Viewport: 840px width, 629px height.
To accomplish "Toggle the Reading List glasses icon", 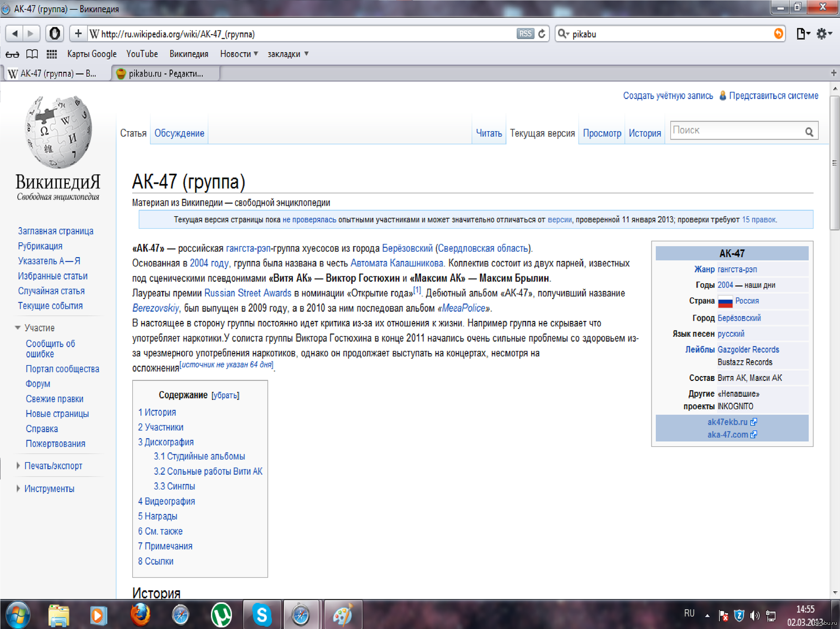I will click(x=12, y=54).
